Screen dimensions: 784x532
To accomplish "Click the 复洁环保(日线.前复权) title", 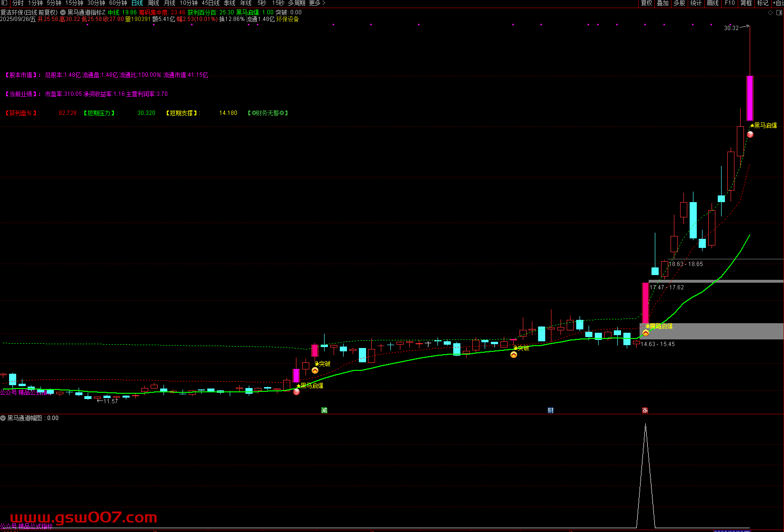I will pyautogui.click(x=29, y=12).
